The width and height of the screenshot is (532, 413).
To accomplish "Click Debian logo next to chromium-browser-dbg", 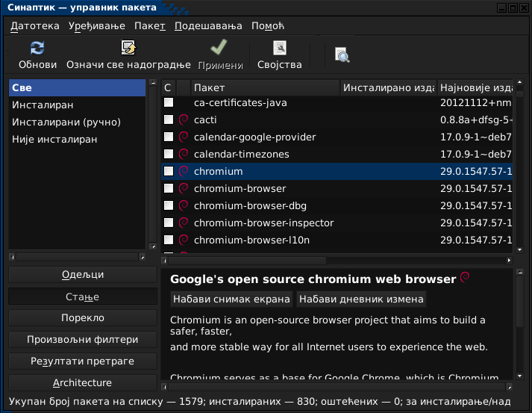I will pos(184,205).
